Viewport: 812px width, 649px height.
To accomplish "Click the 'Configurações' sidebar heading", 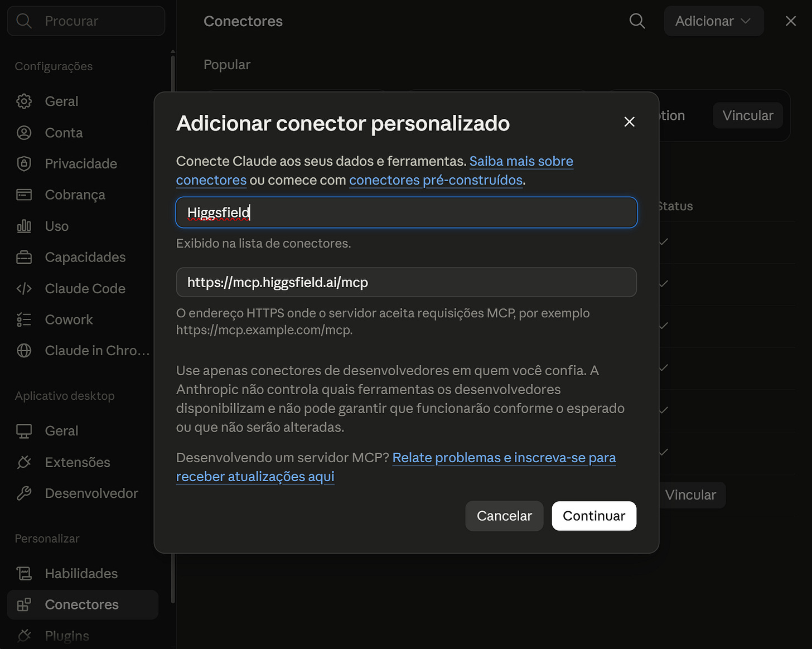I will click(54, 66).
